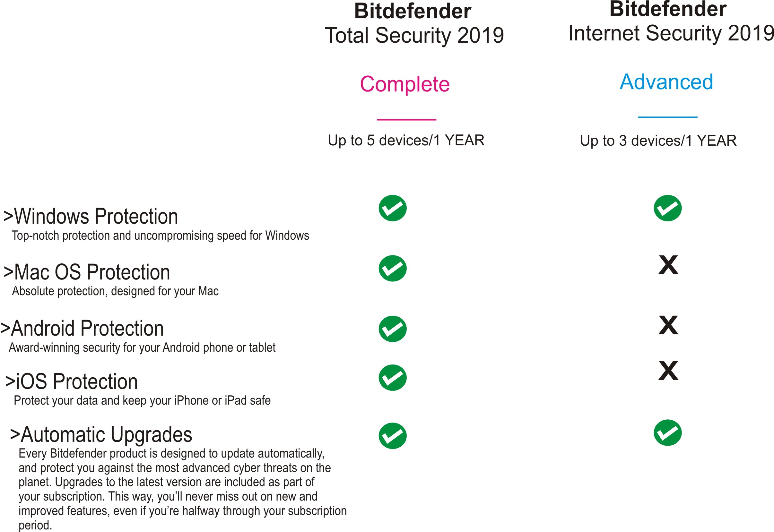Image resolution: width=774 pixels, height=532 pixels.
Task: Click the Bitdefender Total Security 2019 title
Action: (x=414, y=23)
